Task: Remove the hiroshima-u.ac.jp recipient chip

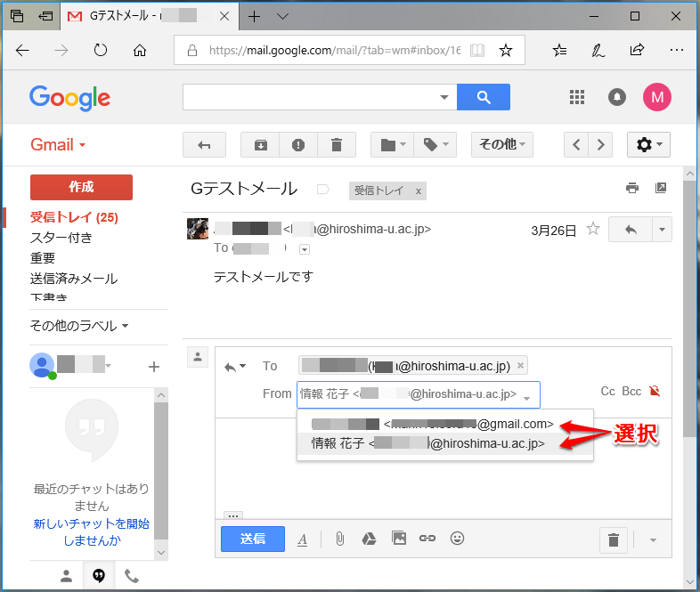Action: (520, 365)
